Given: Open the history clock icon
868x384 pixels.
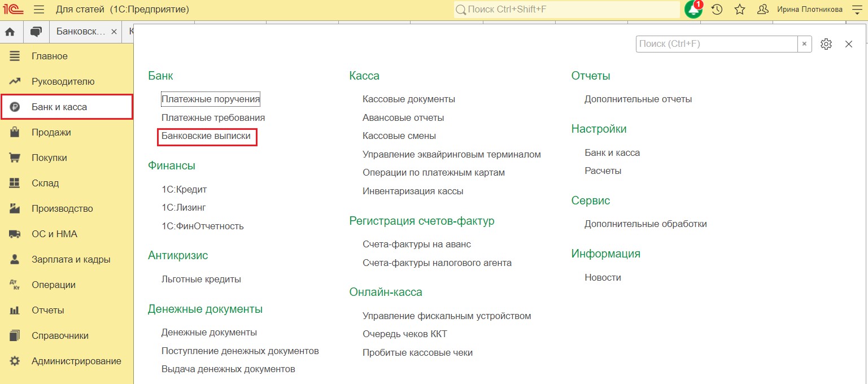Looking at the screenshot, I should 717,10.
